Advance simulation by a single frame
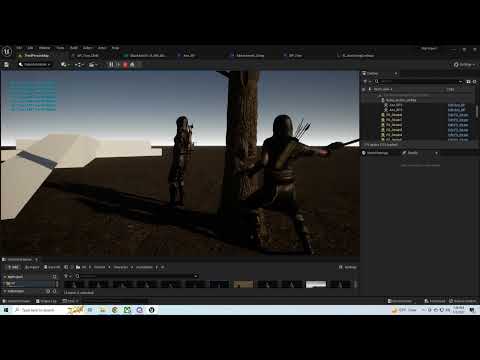Image resolution: width=480 pixels, height=360 pixels. coord(118,65)
